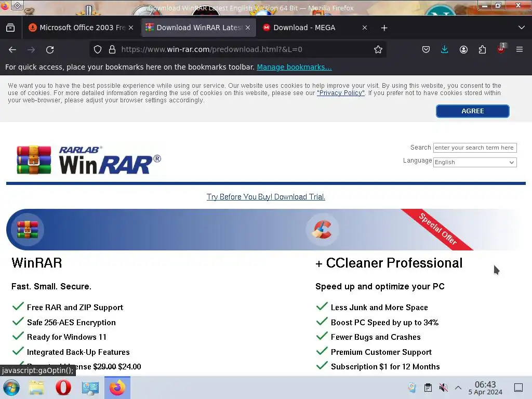Click 'Ready for Windows 11' text
Screen dimensions: 532x399
66,337
